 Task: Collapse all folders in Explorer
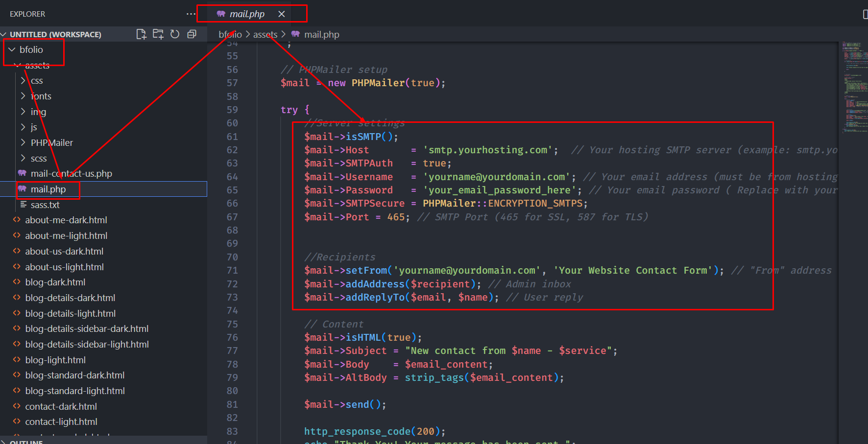pyautogui.click(x=192, y=34)
